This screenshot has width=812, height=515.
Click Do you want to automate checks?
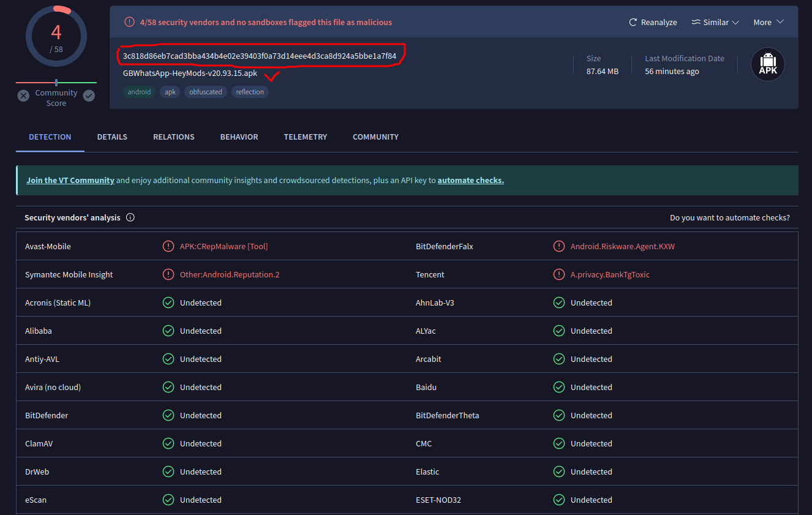coord(730,217)
